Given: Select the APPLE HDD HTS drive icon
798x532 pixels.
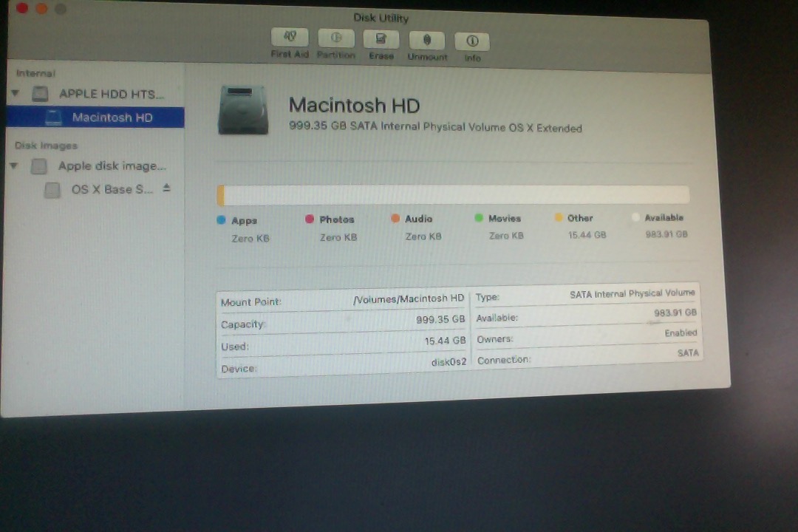Looking at the screenshot, I should (x=40, y=94).
